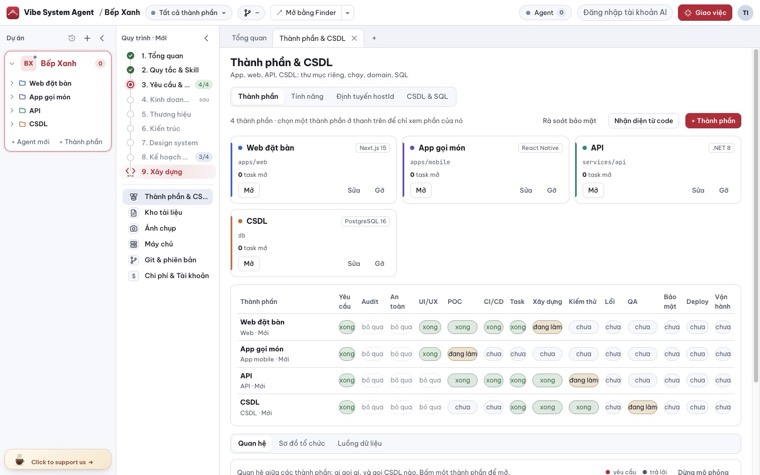Click the project history clock icon
The height and width of the screenshot is (475, 760).
pyautogui.click(x=72, y=38)
